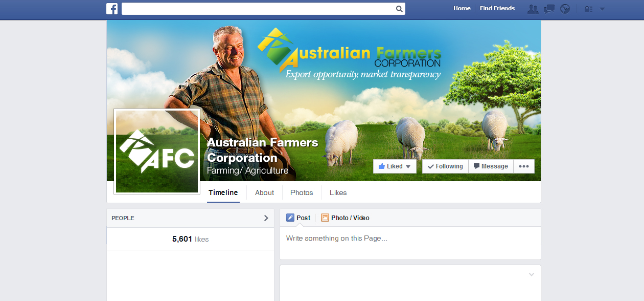Viewport: 644px width, 301px height.
Task: Switch to the Likes tab
Action: (338, 192)
